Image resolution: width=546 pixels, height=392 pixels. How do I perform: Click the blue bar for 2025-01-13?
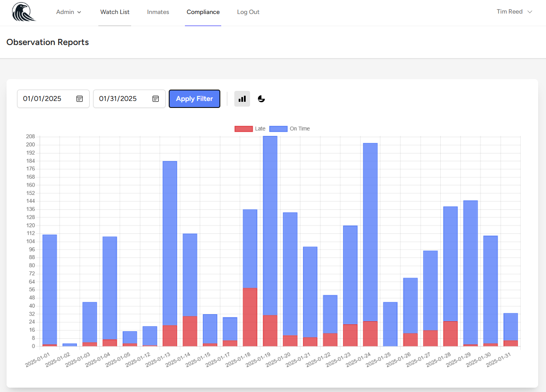(170, 243)
